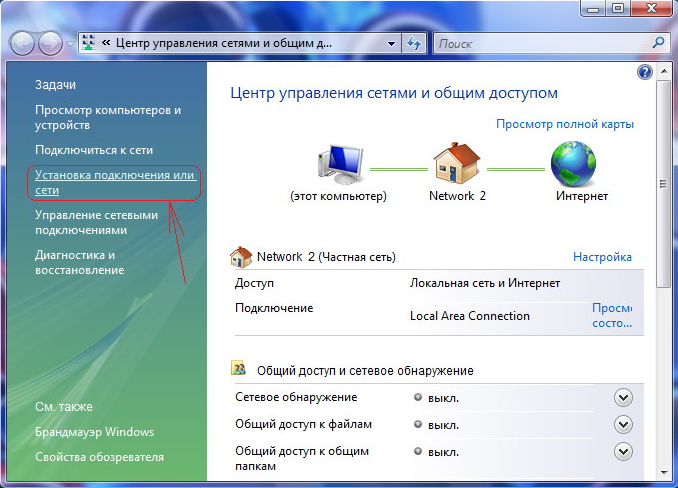Click the Настройка link for Network 2
678x488 pixels.
(x=602, y=257)
